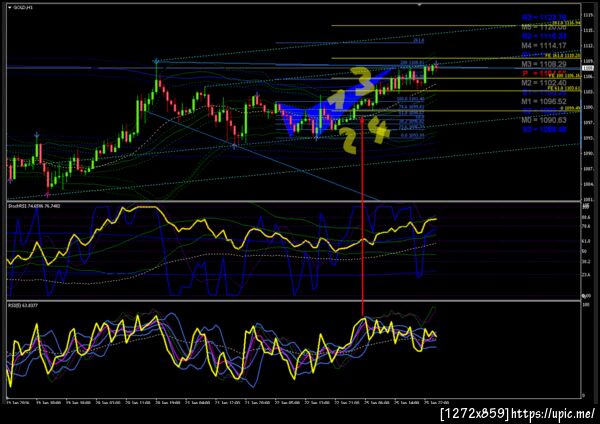Select the M1 = 1096.52 pivot label
Viewport: 600px width, 424px height.
544,101
